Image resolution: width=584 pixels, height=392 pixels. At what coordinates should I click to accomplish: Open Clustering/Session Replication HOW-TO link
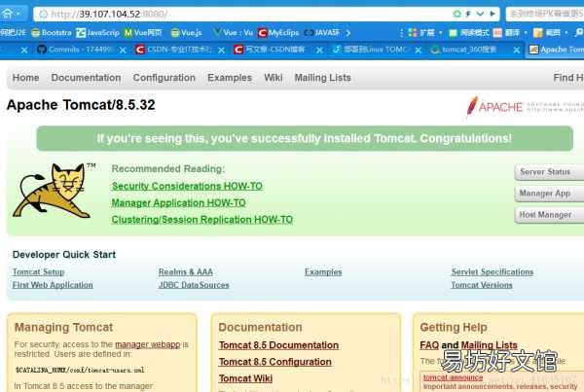tap(202, 220)
